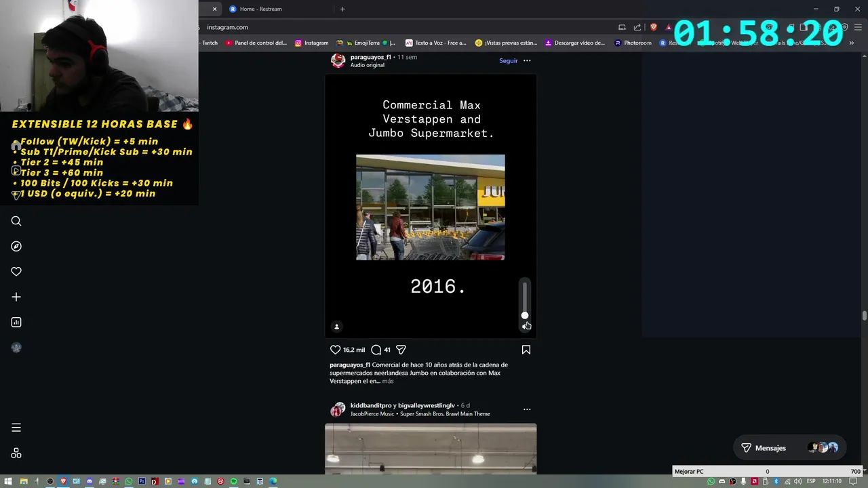Open File Explorer from taskbar
Image resolution: width=868 pixels, height=488 pixels.
[x=24, y=481]
